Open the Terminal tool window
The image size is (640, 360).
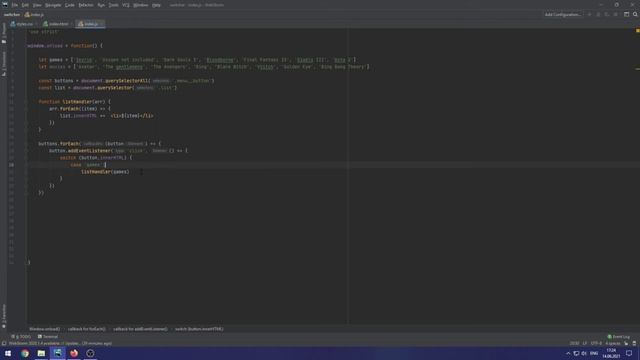pos(48,337)
